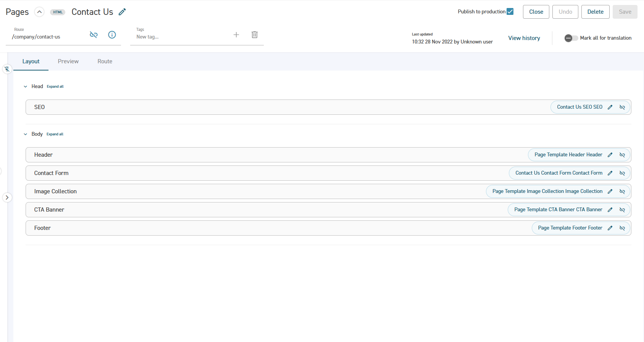Unlink the Page Template Header component
The width and height of the screenshot is (644, 342).
tap(622, 155)
